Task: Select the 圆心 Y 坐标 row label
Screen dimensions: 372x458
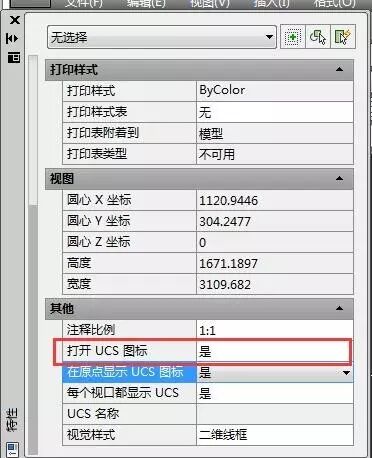Action: [x=129, y=221]
